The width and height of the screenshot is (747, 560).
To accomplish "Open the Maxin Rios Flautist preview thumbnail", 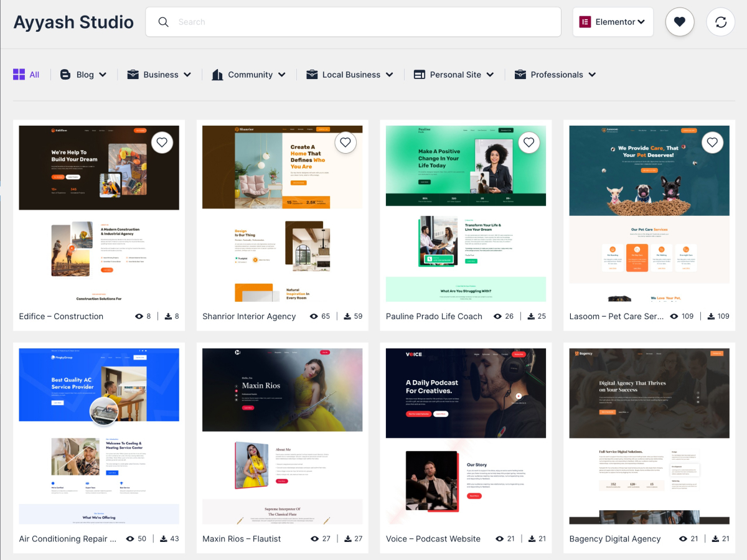I will 282,436.
